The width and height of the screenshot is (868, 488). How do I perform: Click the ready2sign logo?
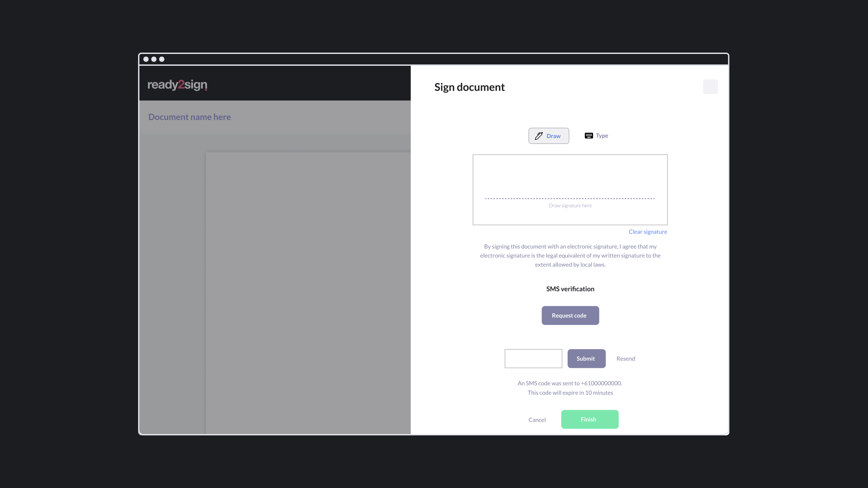point(177,85)
